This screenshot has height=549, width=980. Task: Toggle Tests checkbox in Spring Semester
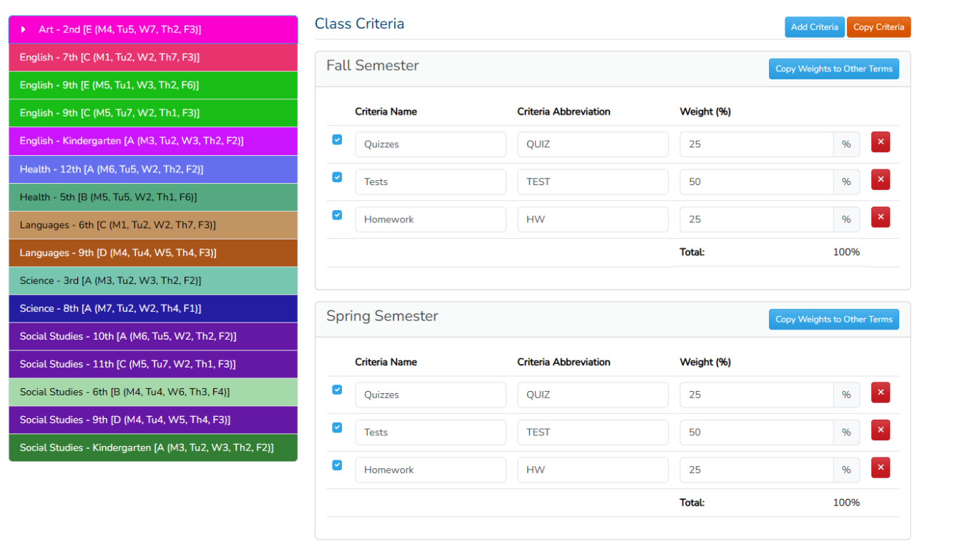point(337,427)
